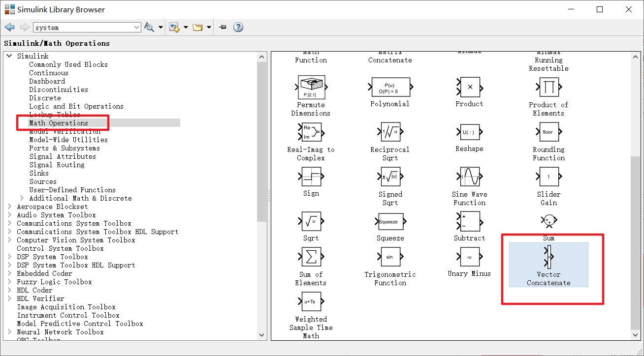Expand the HDL Coder node
644x356 pixels.
(9, 290)
